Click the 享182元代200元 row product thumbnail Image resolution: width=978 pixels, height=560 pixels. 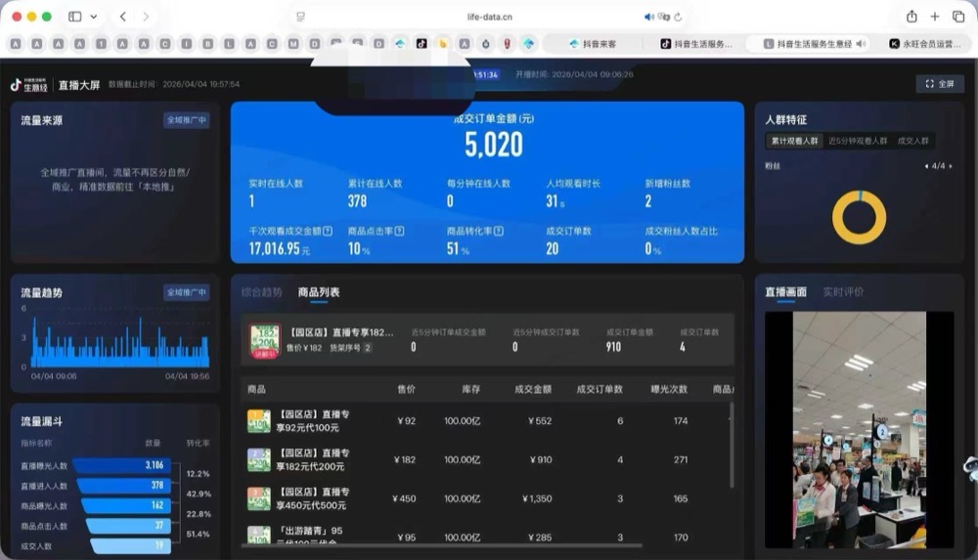[259, 460]
